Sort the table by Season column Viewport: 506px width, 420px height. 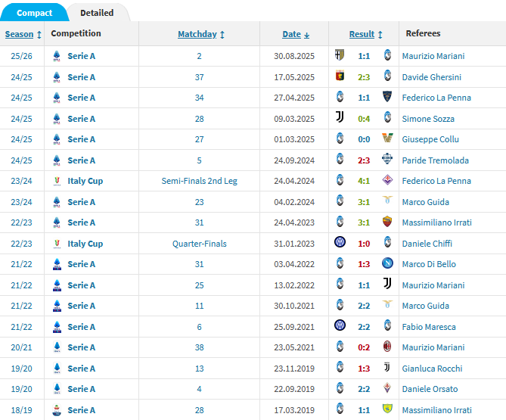pyautogui.click(x=19, y=34)
